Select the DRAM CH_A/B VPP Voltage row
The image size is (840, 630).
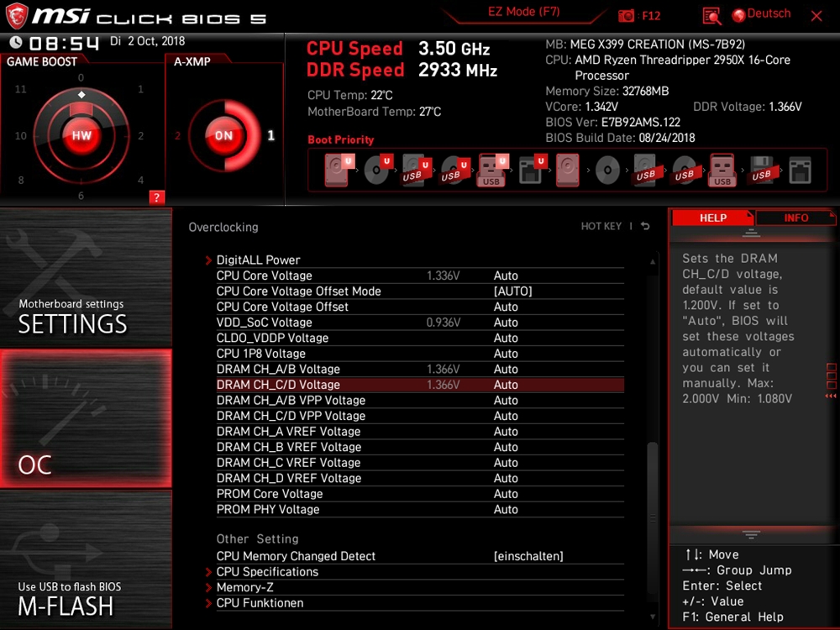point(420,400)
